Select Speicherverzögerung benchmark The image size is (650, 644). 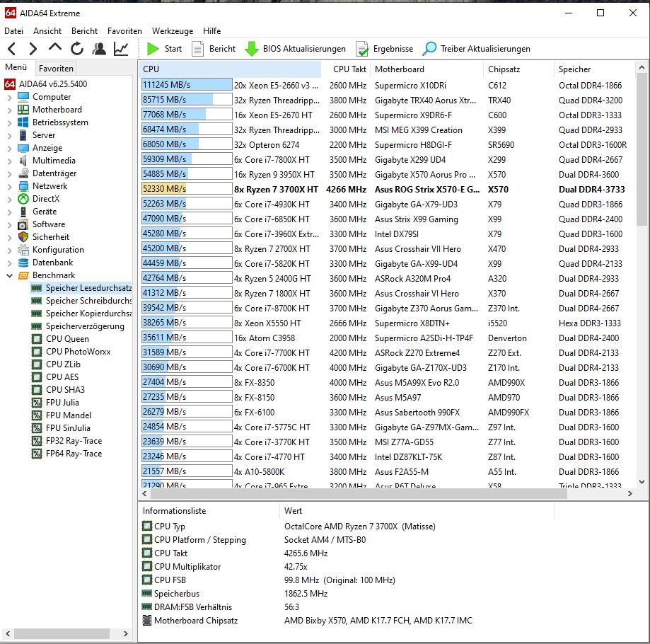pyautogui.click(x=78, y=326)
